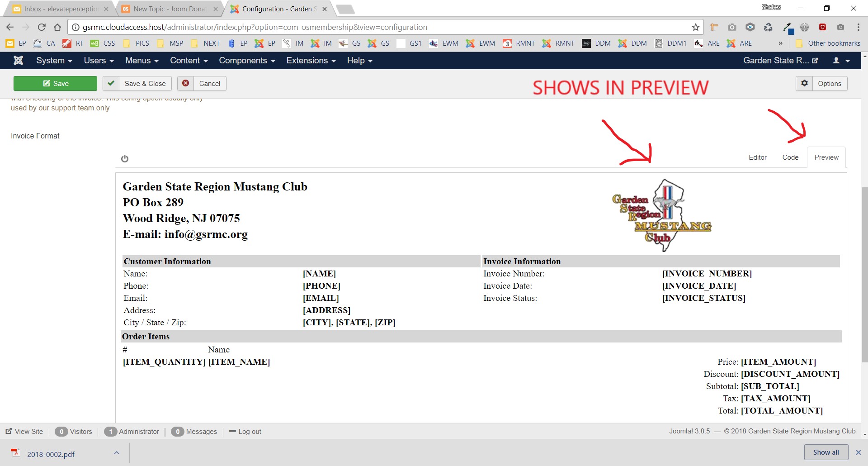
Task: Open the Options button
Action: (821, 83)
